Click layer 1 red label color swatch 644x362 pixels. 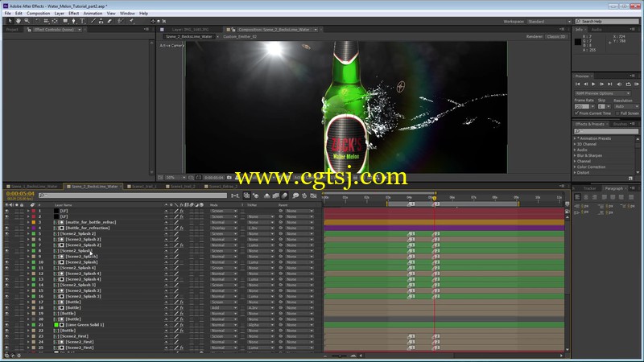point(34,211)
